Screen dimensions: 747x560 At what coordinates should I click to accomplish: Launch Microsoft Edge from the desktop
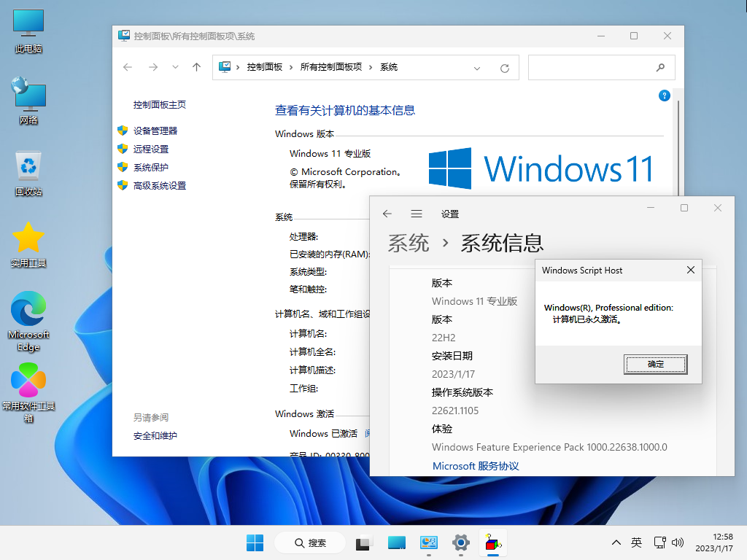(x=28, y=322)
